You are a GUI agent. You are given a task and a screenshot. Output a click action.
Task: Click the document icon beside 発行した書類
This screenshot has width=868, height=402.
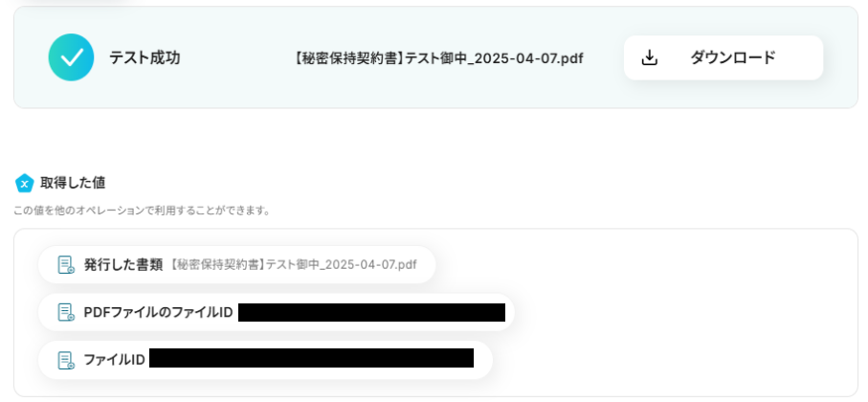click(x=66, y=265)
